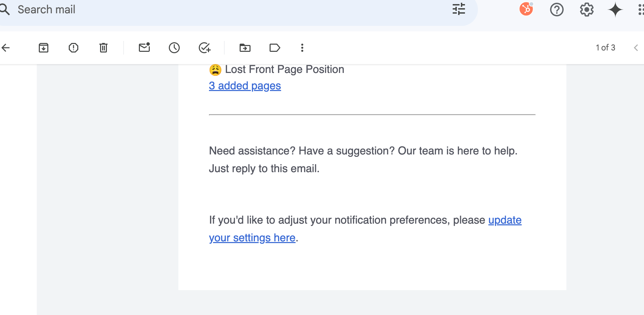Mark the email as unread
Image resolution: width=644 pixels, height=315 pixels.
pos(144,47)
